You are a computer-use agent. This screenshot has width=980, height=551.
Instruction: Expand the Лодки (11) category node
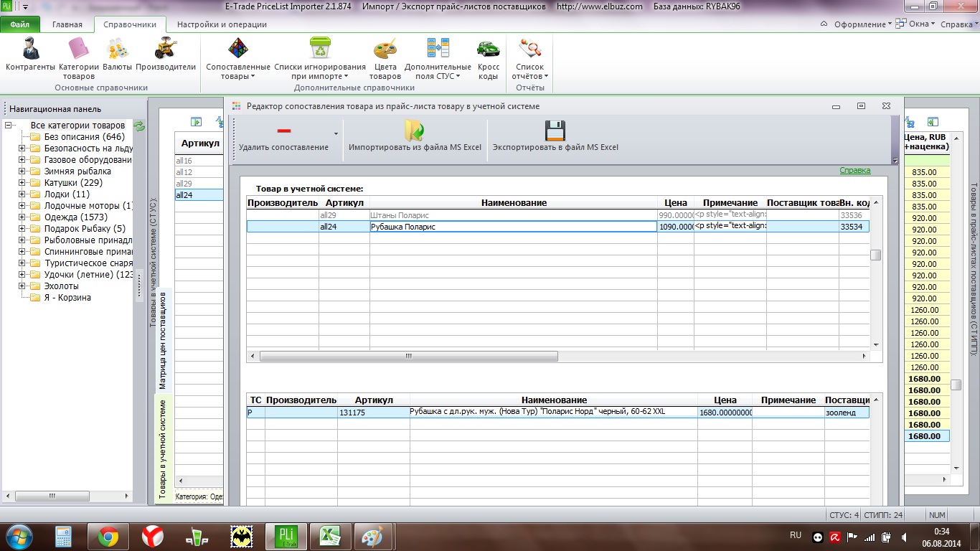click(x=22, y=194)
